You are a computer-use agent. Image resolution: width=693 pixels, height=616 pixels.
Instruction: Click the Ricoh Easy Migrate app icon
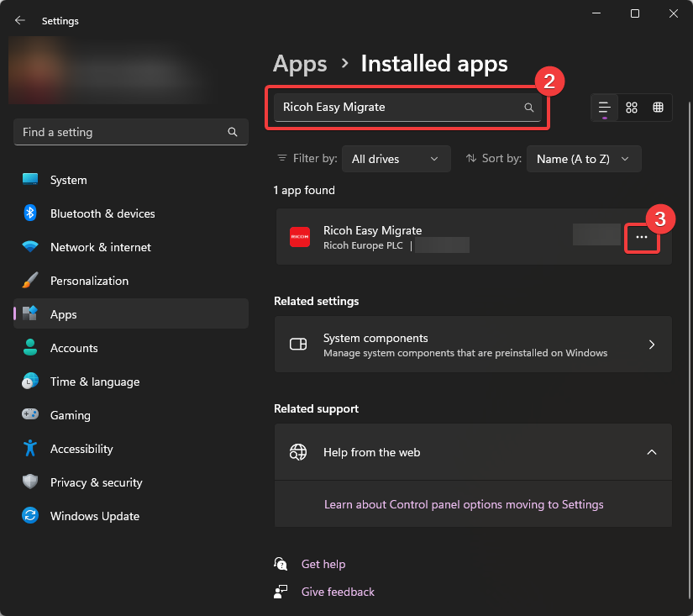click(300, 237)
